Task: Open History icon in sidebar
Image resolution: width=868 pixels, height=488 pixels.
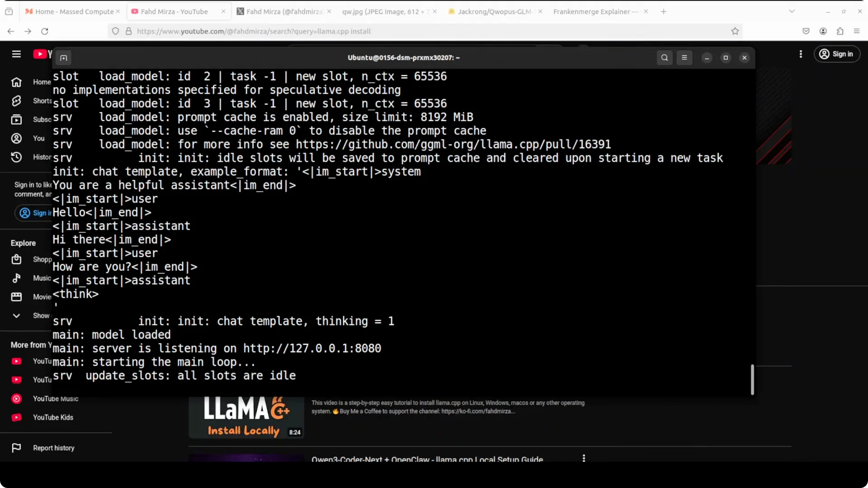Action: click(16, 157)
